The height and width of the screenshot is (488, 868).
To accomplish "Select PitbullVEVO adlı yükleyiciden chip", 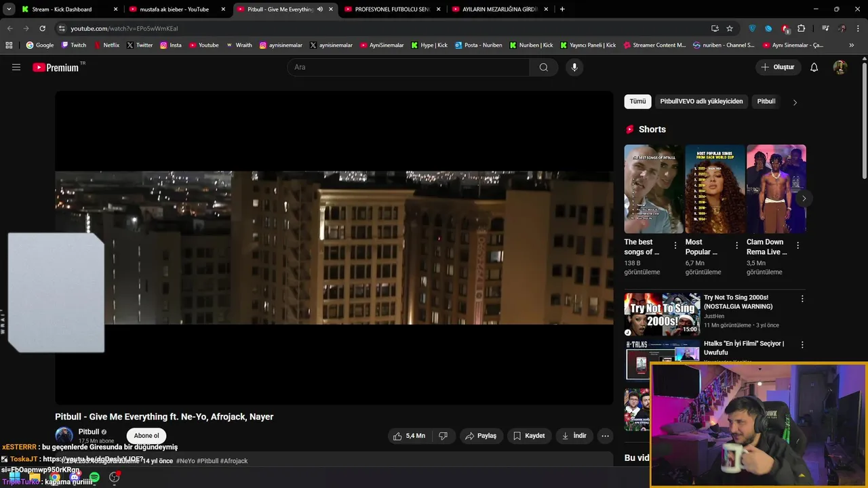I will point(701,102).
